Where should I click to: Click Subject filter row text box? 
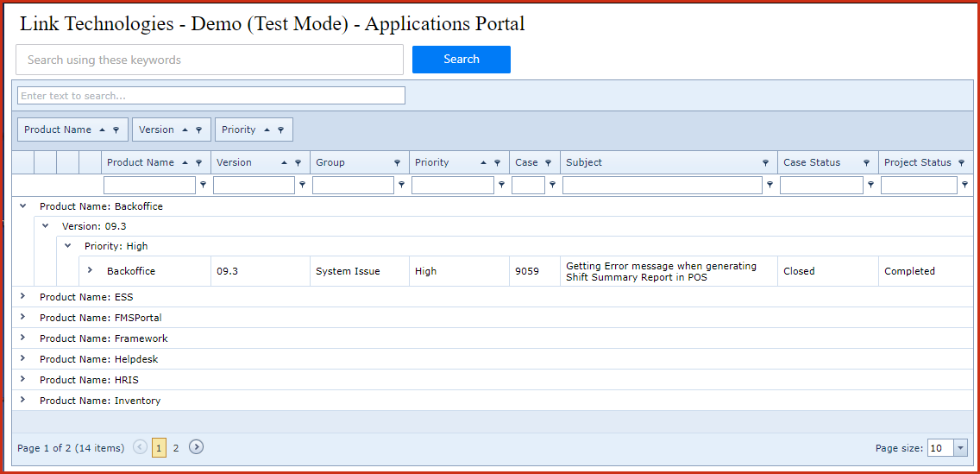pos(663,185)
